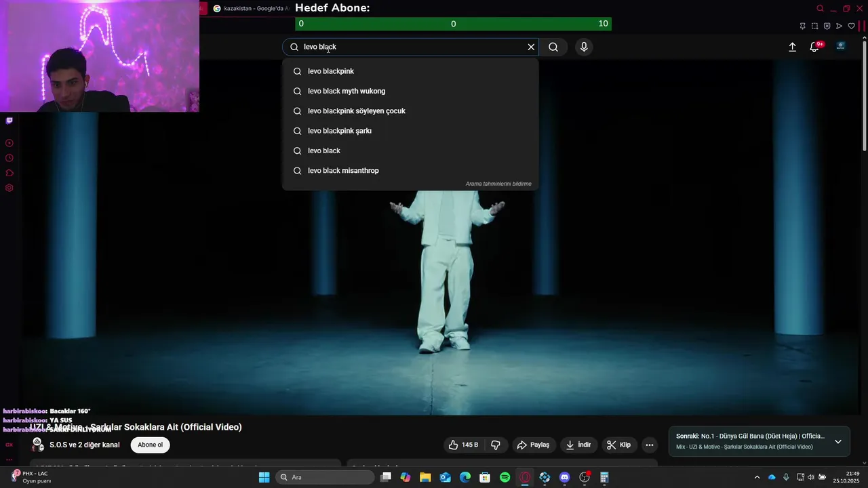Open Outlook from the taskbar
This screenshot has width=868, height=488.
pyautogui.click(x=446, y=477)
